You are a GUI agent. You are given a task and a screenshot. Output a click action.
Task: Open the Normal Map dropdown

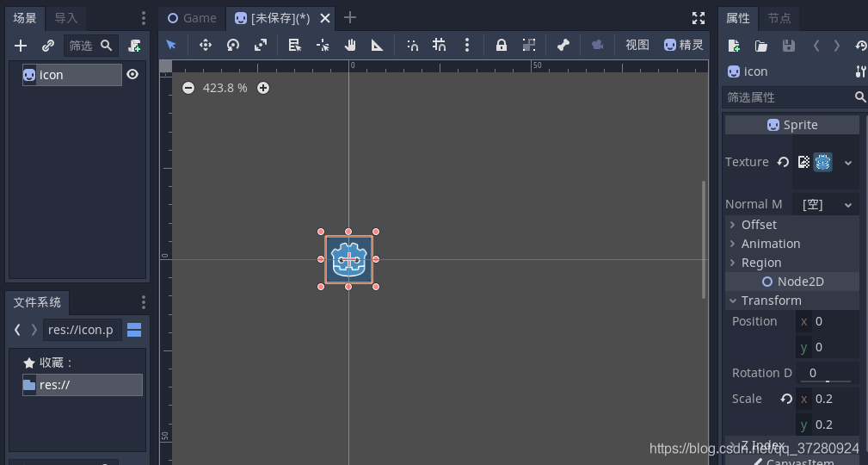(x=826, y=204)
